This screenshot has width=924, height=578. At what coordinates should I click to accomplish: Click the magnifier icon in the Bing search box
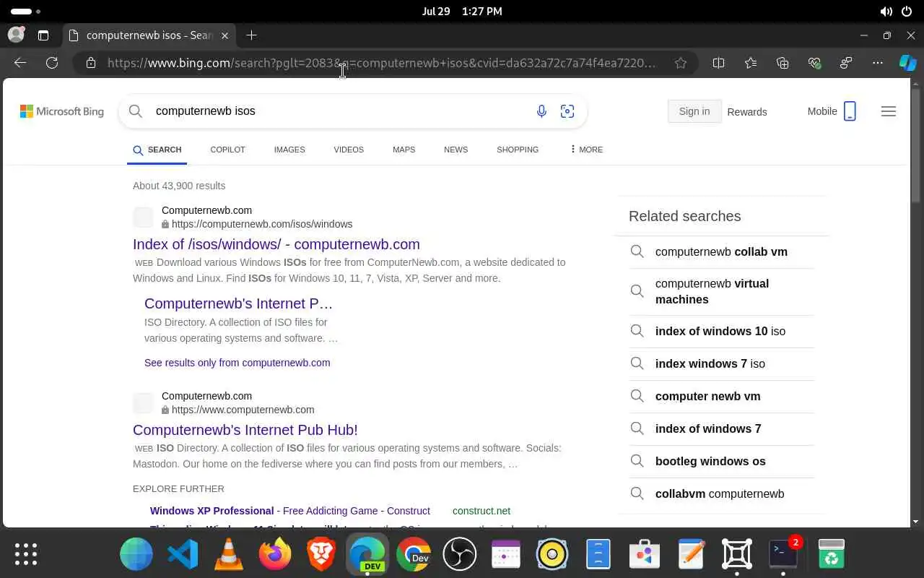tap(135, 111)
